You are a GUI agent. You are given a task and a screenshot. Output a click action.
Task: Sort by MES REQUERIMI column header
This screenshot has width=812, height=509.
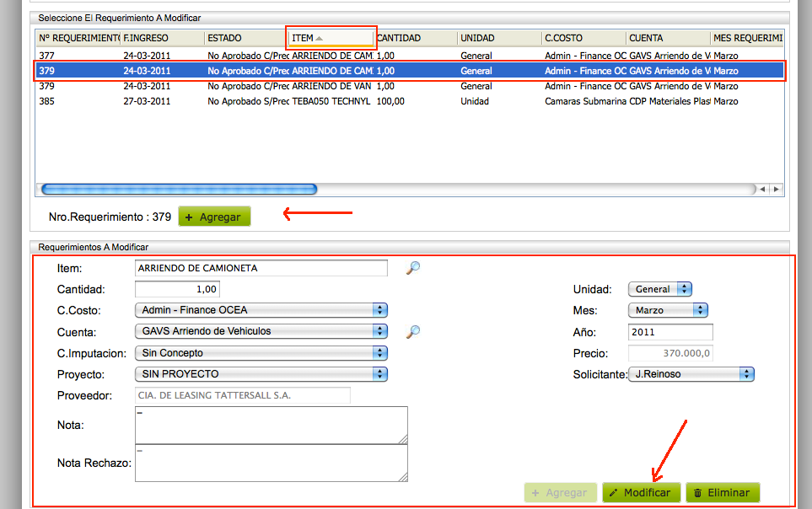(x=747, y=38)
